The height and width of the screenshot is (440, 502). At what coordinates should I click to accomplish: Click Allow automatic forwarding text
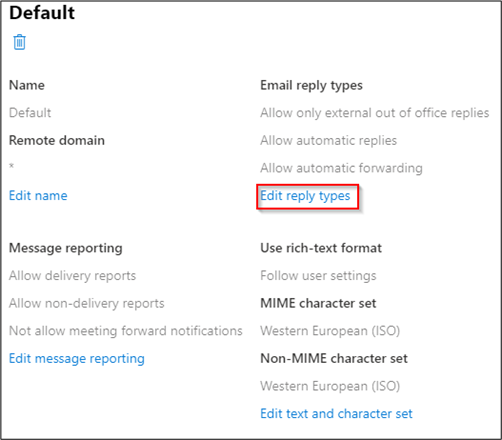[x=341, y=168]
